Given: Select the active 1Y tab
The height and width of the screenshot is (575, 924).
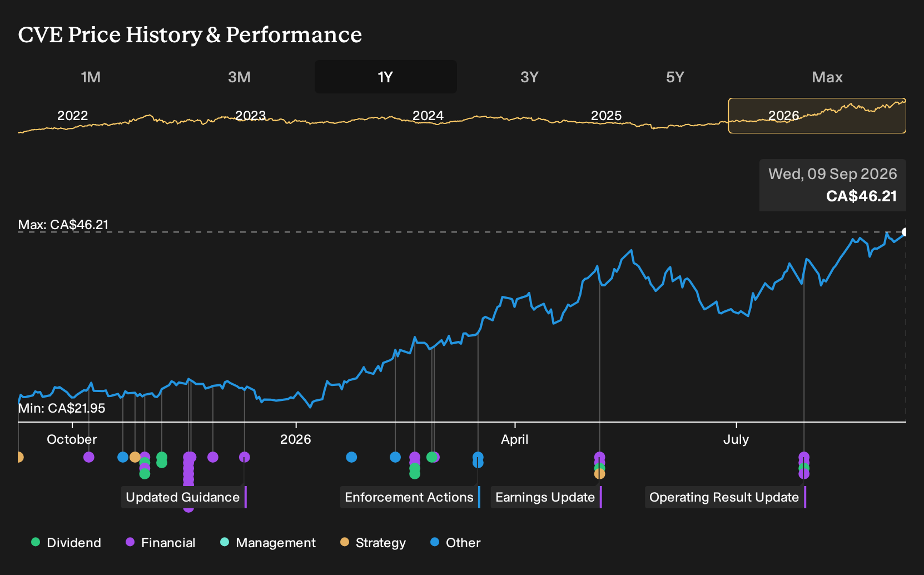Looking at the screenshot, I should point(386,77).
